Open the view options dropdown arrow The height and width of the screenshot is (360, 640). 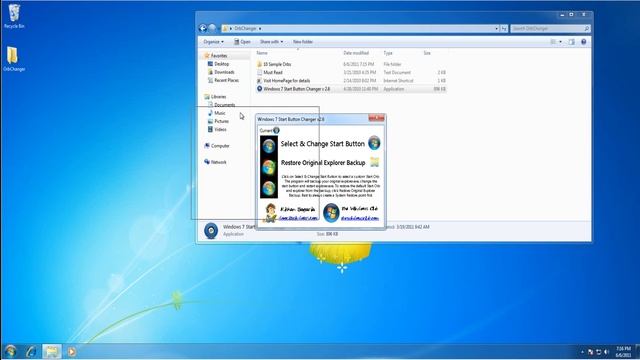tap(560, 42)
